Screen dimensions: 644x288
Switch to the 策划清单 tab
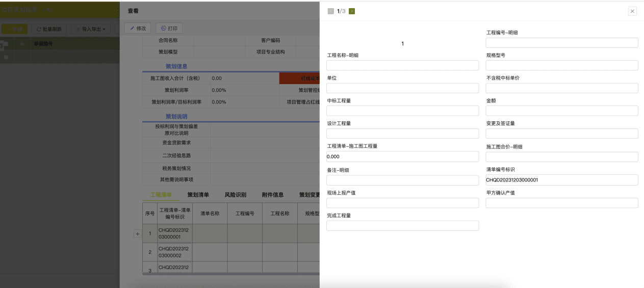(x=198, y=195)
